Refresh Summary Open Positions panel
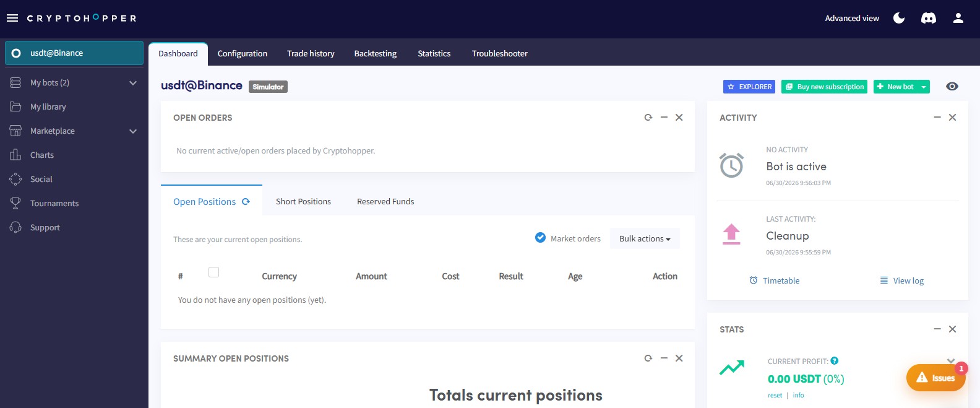The height and width of the screenshot is (408, 980). (648, 358)
